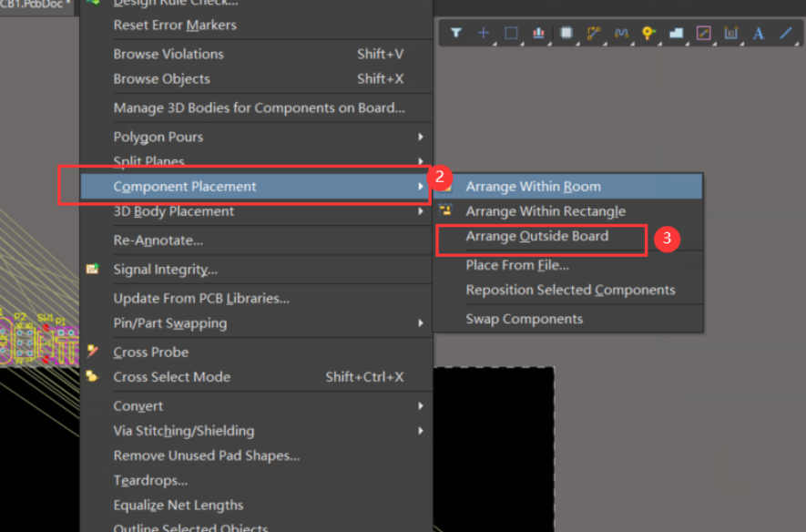Choose Remove Unused Pad Shapes...
806x532 pixels.
coord(256,455)
